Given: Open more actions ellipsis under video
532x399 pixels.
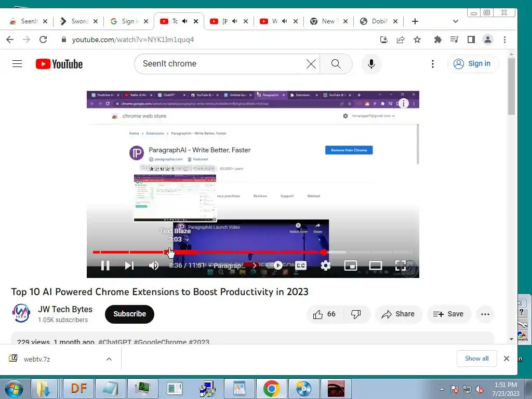Looking at the screenshot, I should pyautogui.click(x=485, y=314).
